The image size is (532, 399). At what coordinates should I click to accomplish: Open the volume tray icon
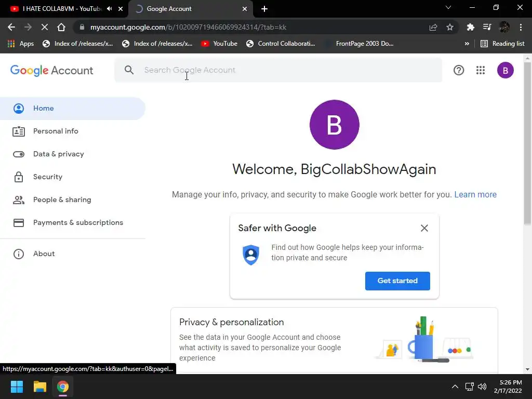[x=482, y=387]
